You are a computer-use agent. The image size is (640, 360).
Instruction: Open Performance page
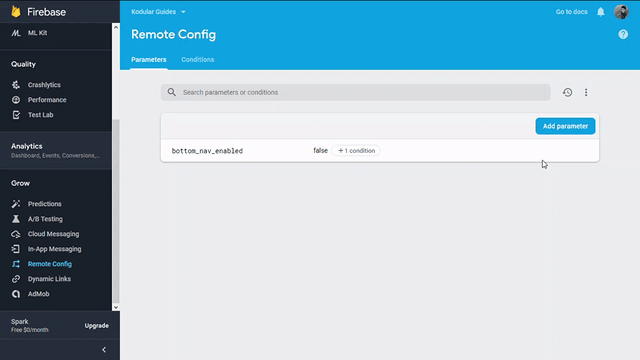coord(47,100)
